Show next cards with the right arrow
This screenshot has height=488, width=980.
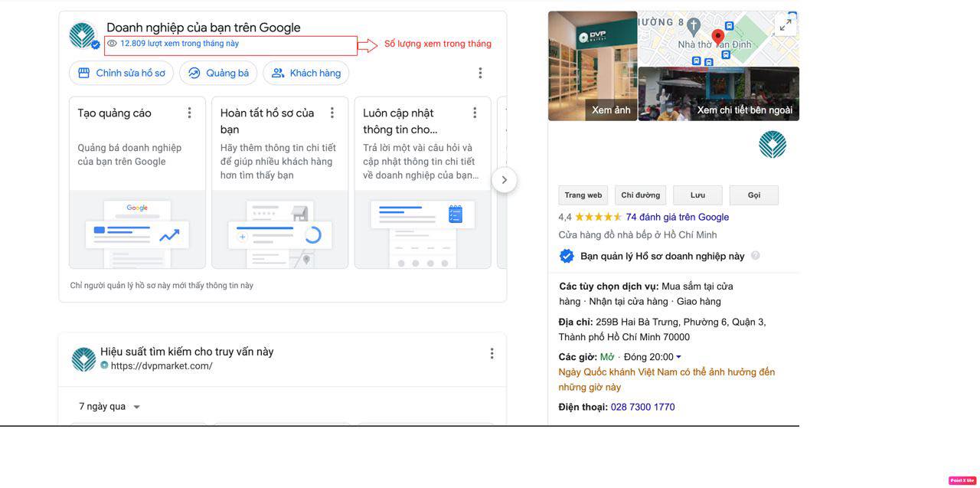point(504,180)
